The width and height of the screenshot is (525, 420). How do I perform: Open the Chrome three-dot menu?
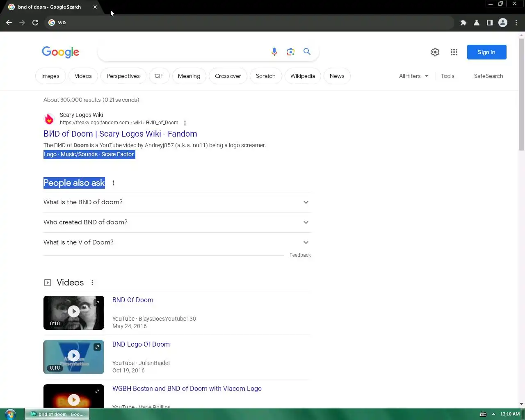(x=516, y=23)
